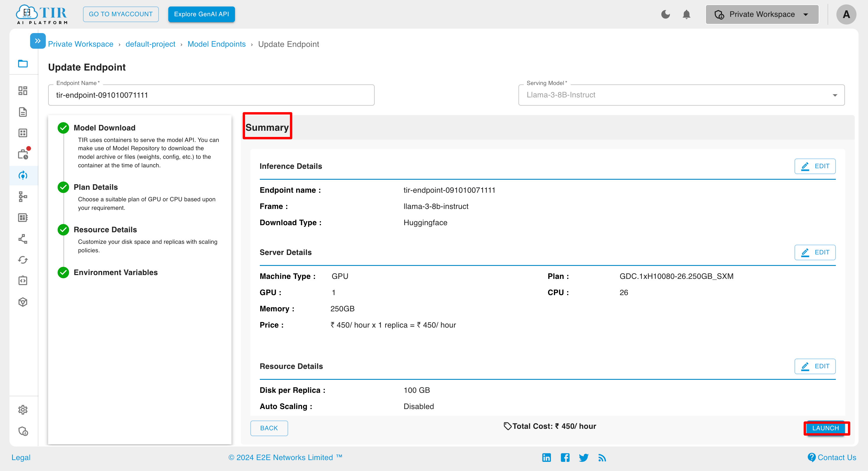The image size is (868, 471).
Task: Expand sidebar with double-chevron button
Action: 38,41
